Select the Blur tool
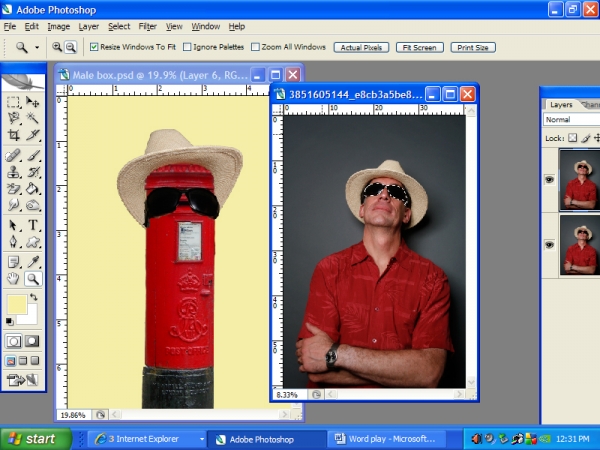 pos(13,205)
